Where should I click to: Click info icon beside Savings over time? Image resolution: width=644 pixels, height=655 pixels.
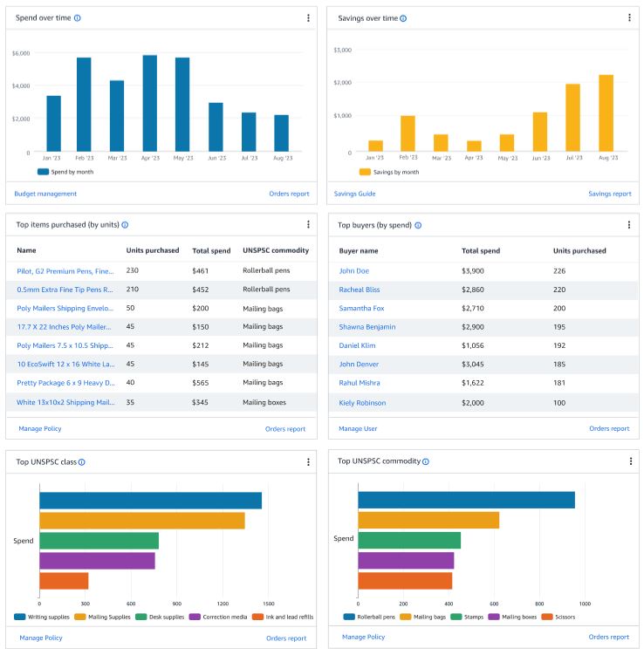point(403,18)
